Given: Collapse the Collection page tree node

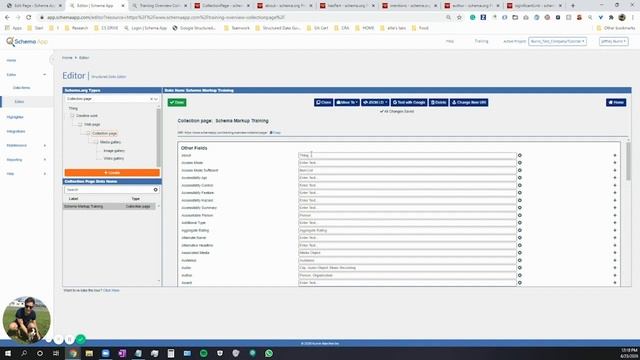Looking at the screenshot, I should click(88, 133).
